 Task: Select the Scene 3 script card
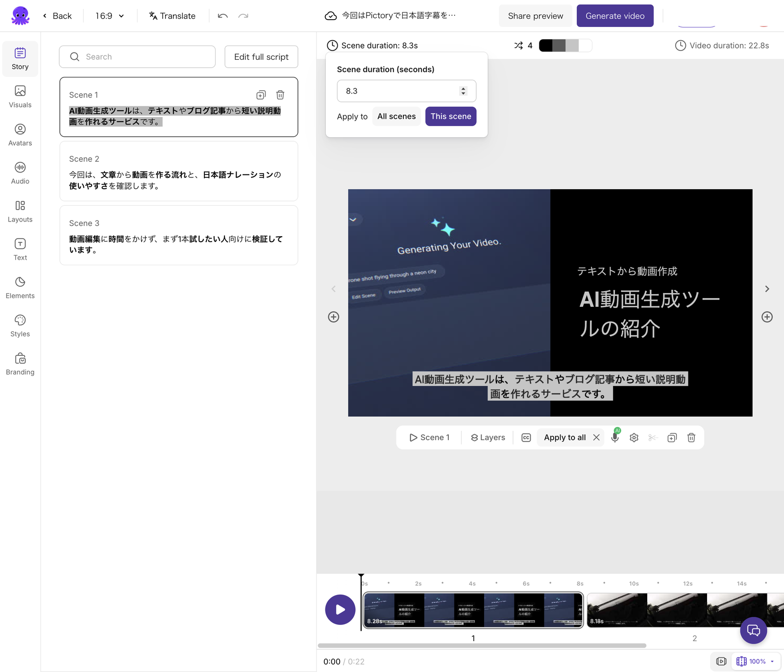(x=179, y=235)
